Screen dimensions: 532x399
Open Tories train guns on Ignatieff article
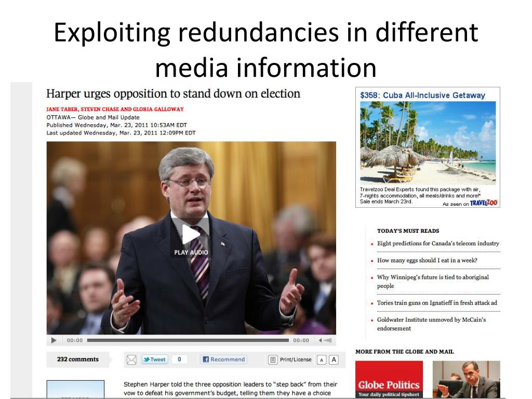pos(437,303)
